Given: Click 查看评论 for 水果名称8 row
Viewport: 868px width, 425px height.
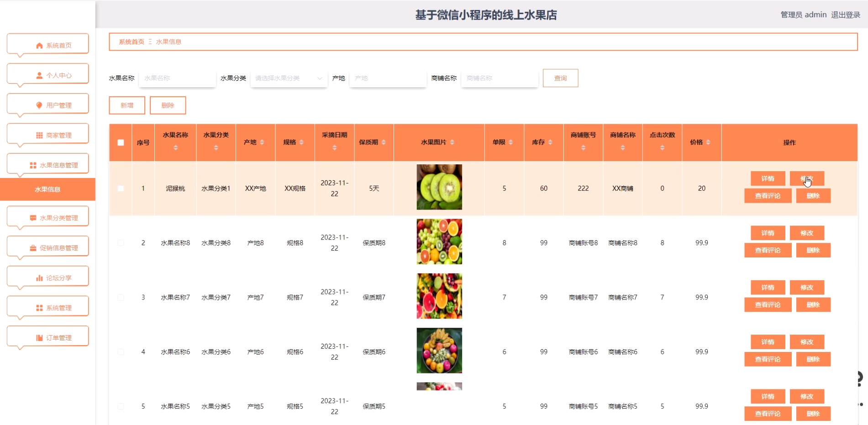Looking at the screenshot, I should (768, 250).
